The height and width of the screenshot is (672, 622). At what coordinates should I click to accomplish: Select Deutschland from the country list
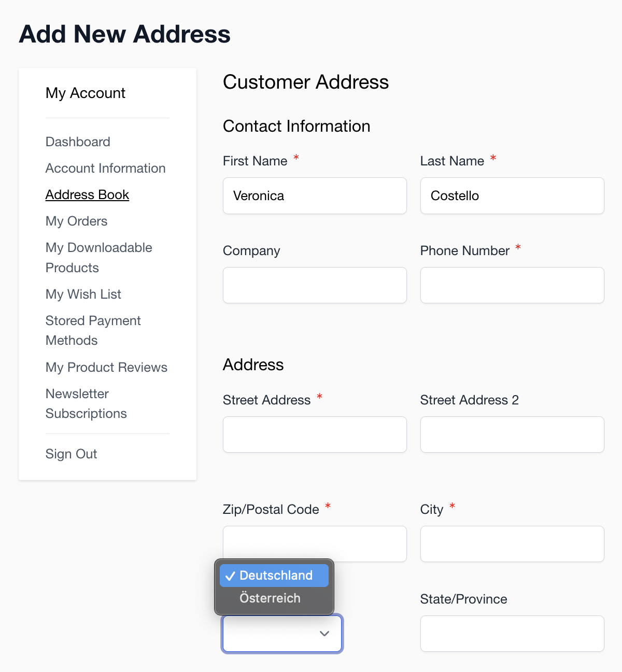274,576
